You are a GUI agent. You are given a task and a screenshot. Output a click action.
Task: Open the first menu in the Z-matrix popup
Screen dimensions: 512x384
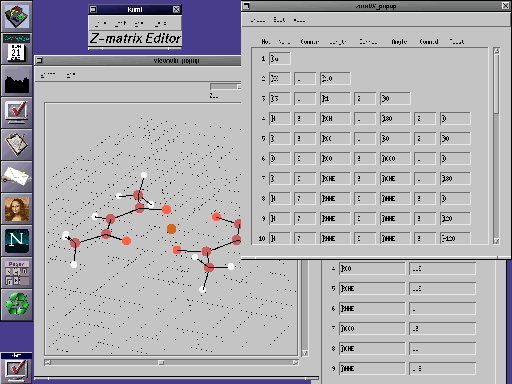point(258,20)
